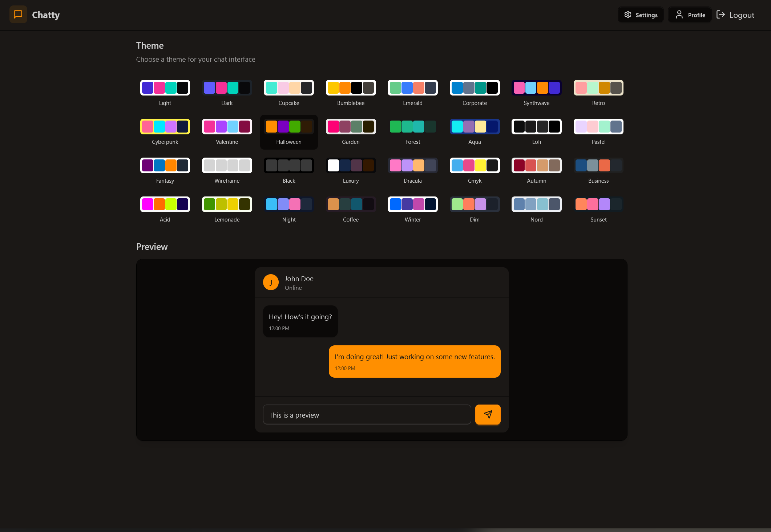Click the "Preview" section heading
Viewport: 771px width, 532px height.
[152, 247]
